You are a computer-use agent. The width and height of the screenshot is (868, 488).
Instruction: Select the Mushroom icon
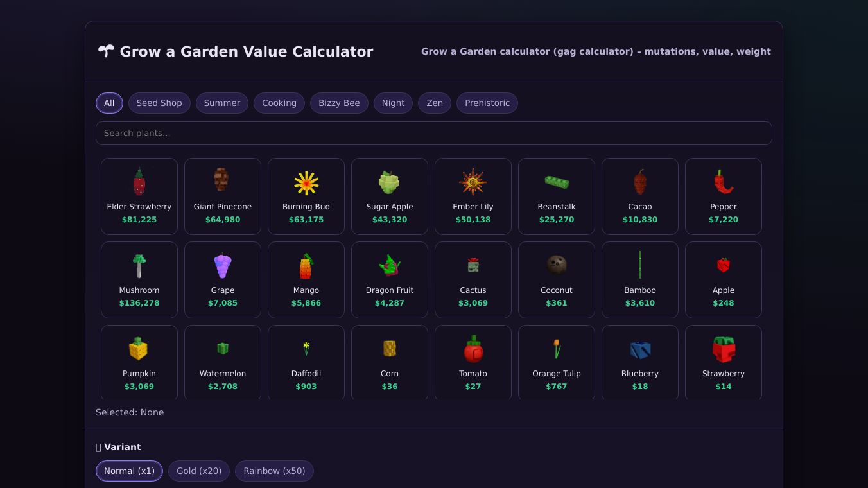click(x=139, y=266)
